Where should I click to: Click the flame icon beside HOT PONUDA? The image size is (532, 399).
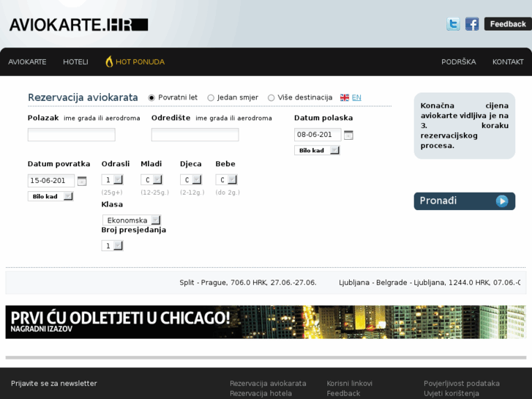109,61
